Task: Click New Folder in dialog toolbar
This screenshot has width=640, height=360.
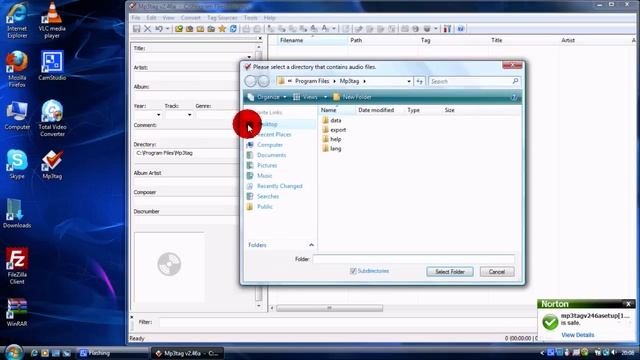Action: [x=352, y=97]
